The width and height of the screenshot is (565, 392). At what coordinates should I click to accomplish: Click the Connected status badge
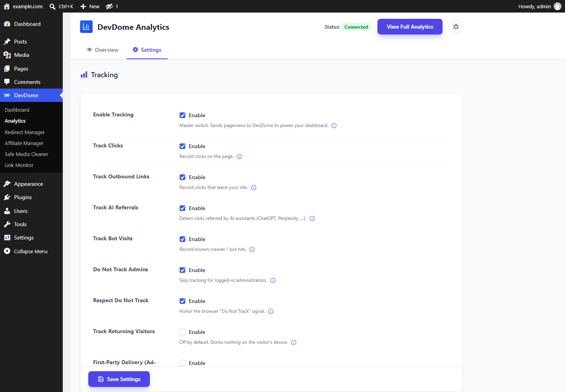(x=356, y=27)
